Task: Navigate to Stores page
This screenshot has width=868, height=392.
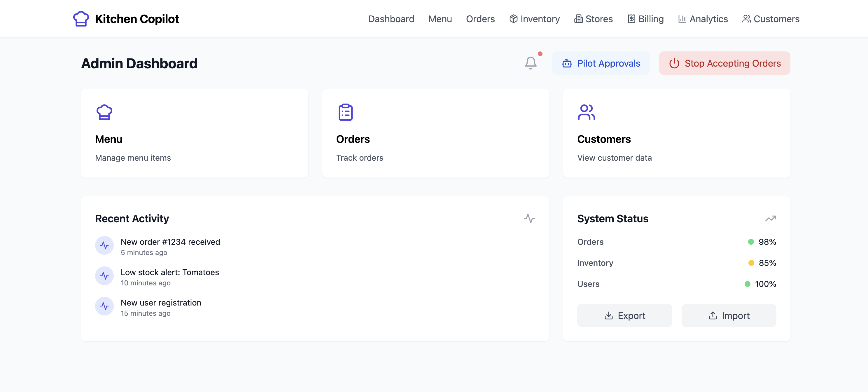Action: point(593,19)
